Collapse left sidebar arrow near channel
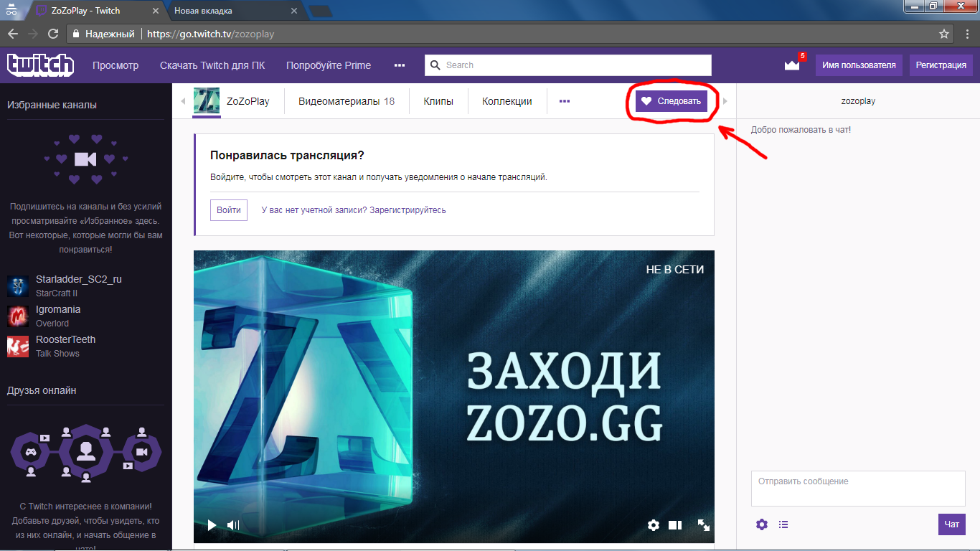This screenshot has width=980, height=551. (x=183, y=101)
